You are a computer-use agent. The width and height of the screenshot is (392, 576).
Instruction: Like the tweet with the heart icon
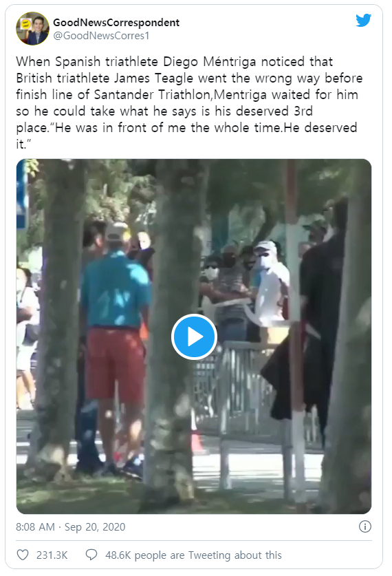pyautogui.click(x=23, y=555)
